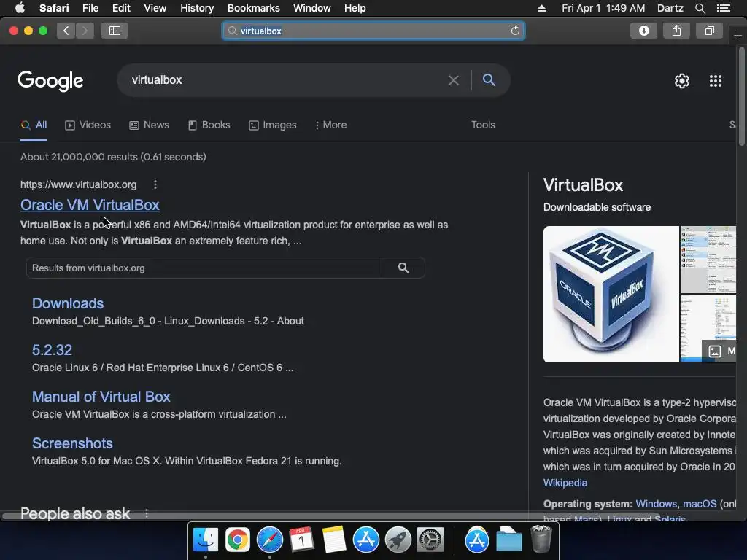
Task: Open Google quick settings gear
Action: (x=682, y=80)
